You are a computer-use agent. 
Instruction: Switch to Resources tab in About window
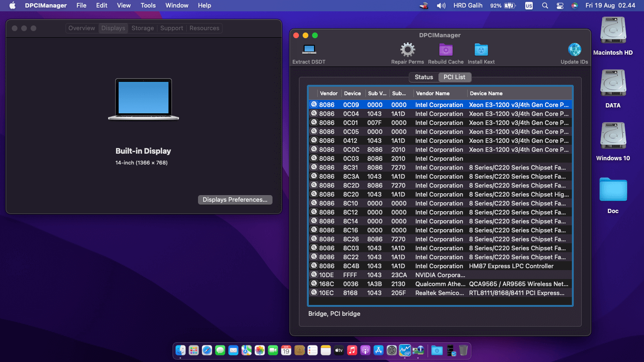pos(204,28)
